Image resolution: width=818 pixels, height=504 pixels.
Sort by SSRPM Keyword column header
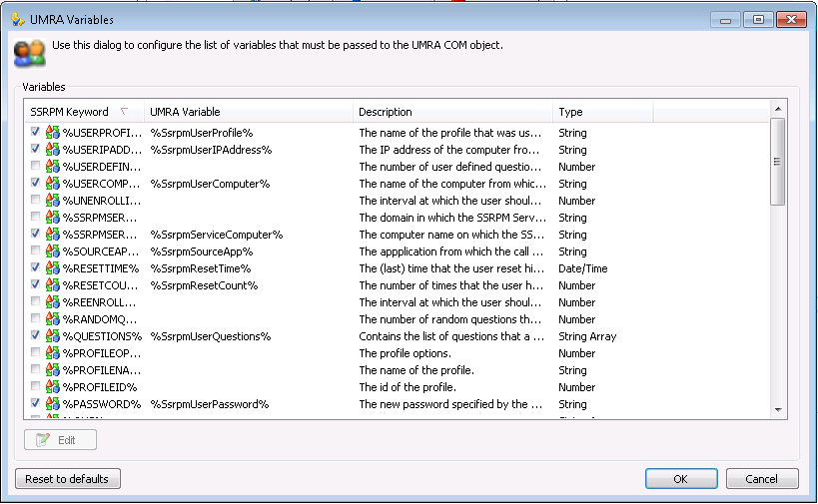pyautogui.click(x=84, y=112)
